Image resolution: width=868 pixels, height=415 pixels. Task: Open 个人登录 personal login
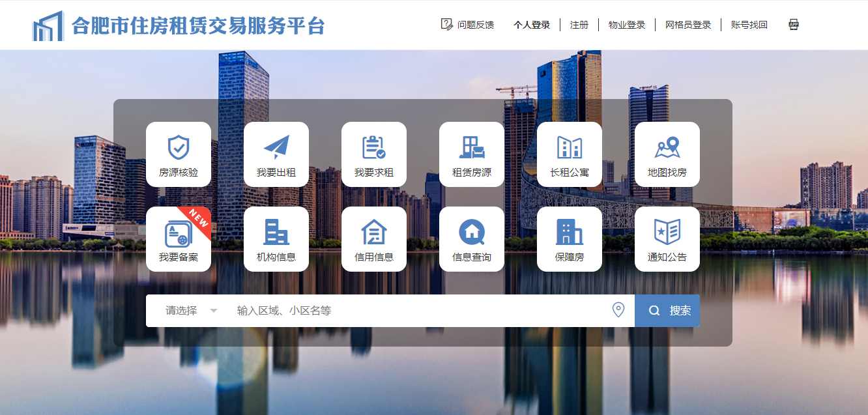pyautogui.click(x=530, y=24)
